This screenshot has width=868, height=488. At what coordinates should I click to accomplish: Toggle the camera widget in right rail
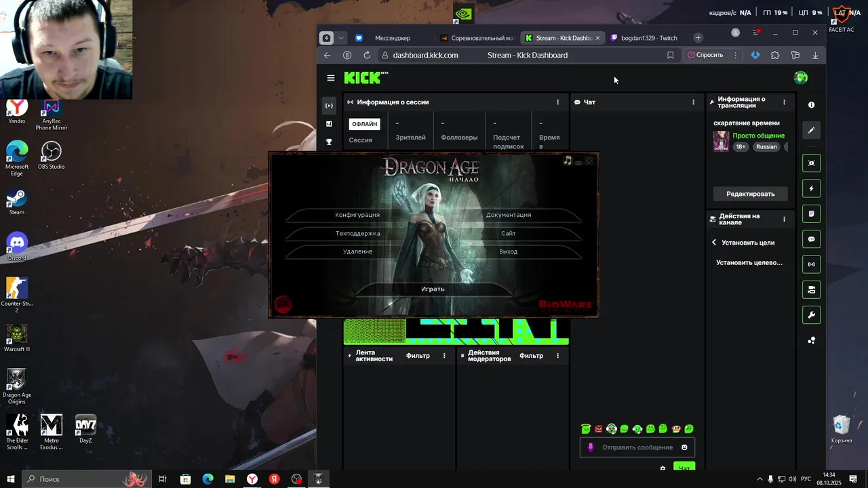pos(812,289)
